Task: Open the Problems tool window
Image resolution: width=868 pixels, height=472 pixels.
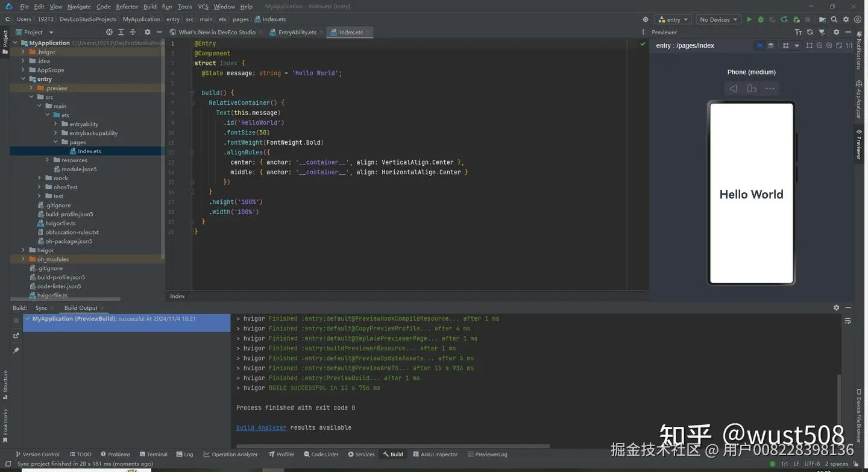Action: tap(115, 454)
